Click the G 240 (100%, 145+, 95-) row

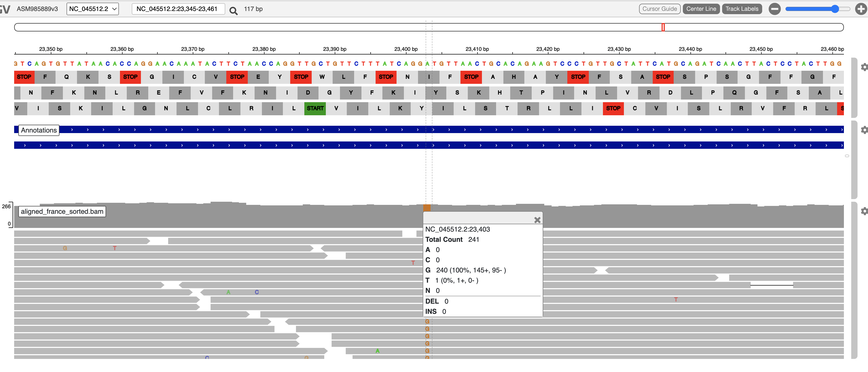(465, 270)
